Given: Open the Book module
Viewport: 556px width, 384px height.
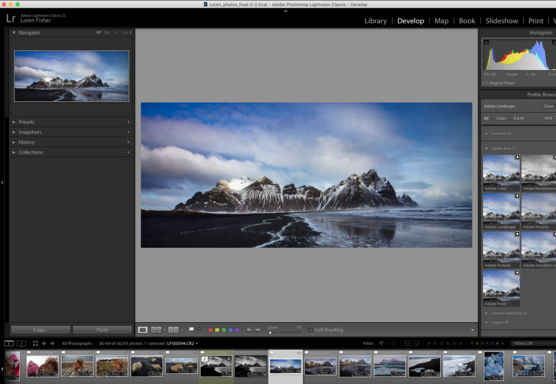Looking at the screenshot, I should [467, 21].
